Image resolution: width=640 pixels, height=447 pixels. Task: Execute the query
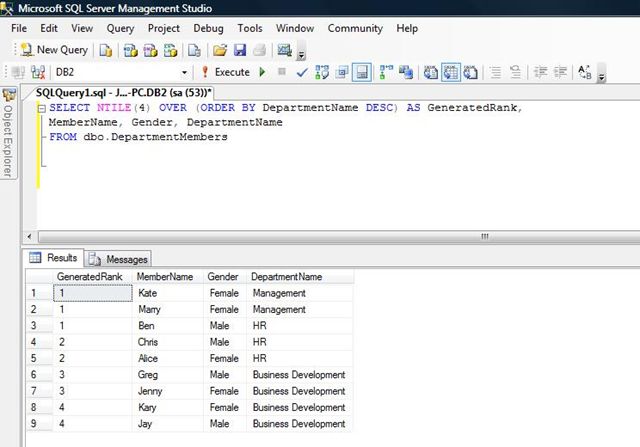(226, 72)
